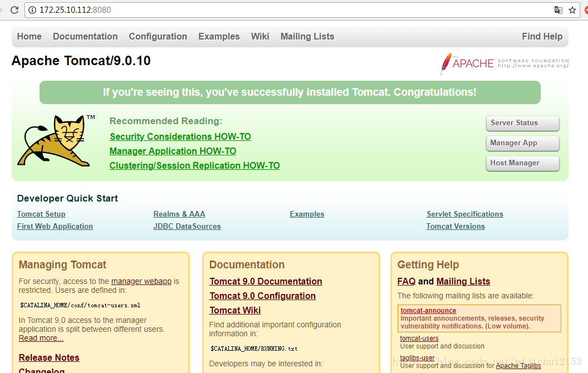Viewport: 588px width, 373px height.
Task: Open the tomcat-users mailing list link
Action: (419, 338)
